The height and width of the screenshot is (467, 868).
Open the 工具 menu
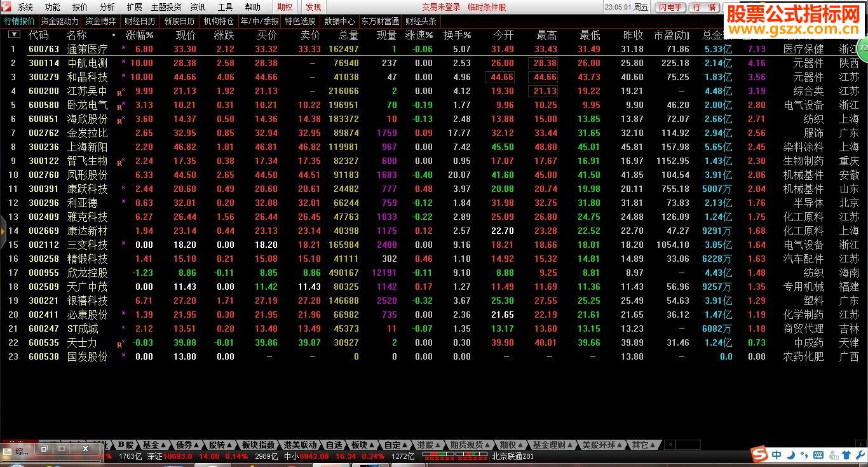(225, 7)
